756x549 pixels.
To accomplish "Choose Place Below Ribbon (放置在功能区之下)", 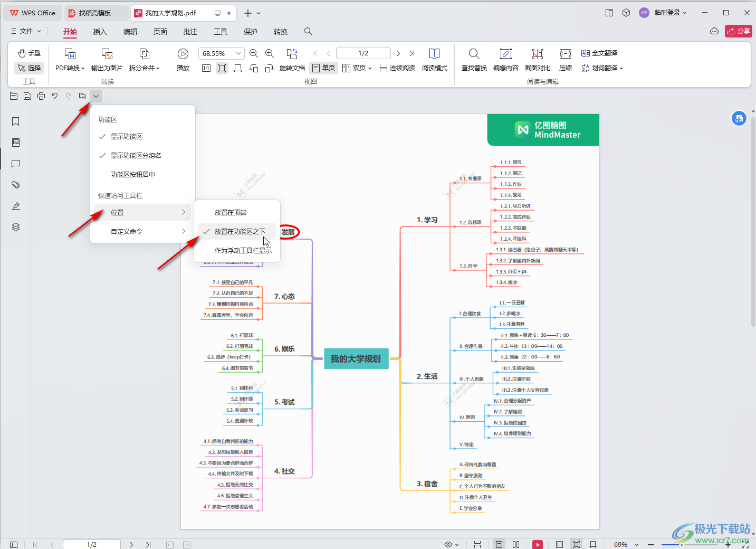I will pos(237,231).
